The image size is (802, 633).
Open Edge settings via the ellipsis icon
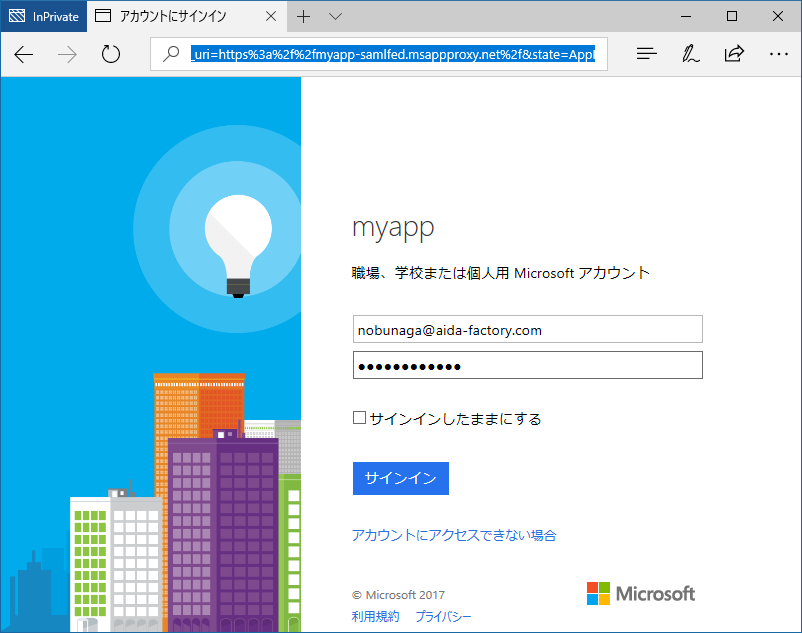[x=778, y=54]
